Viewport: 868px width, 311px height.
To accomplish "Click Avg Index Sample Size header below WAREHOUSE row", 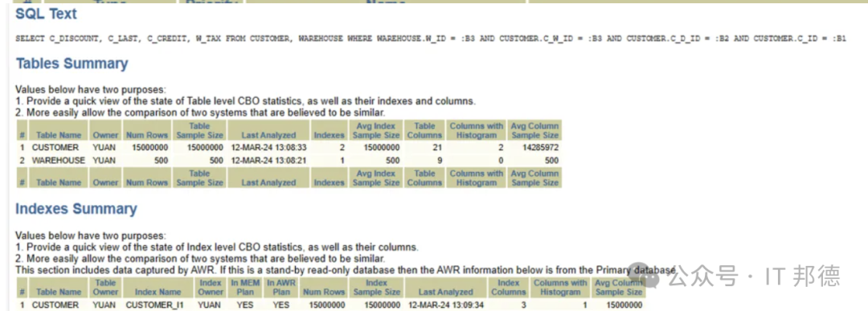I will (x=376, y=178).
